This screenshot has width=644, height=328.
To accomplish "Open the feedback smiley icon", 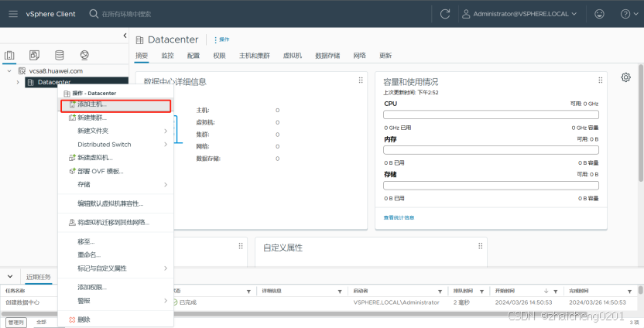I will (x=600, y=14).
